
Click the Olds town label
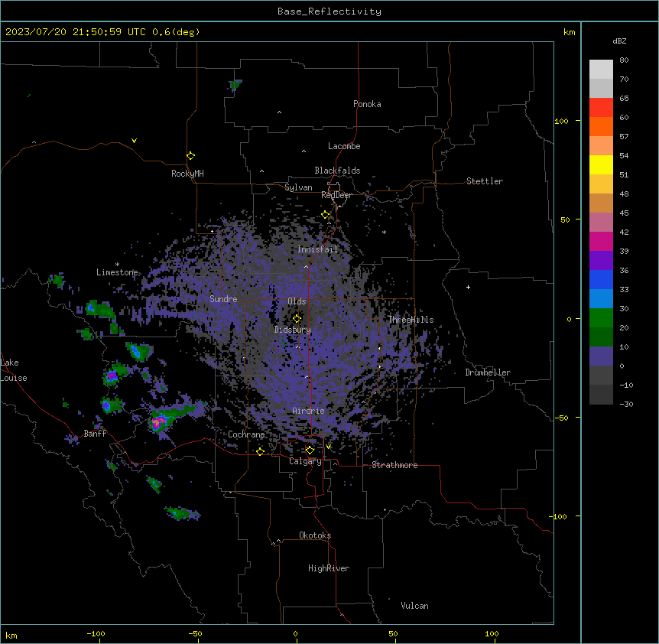coord(297,301)
